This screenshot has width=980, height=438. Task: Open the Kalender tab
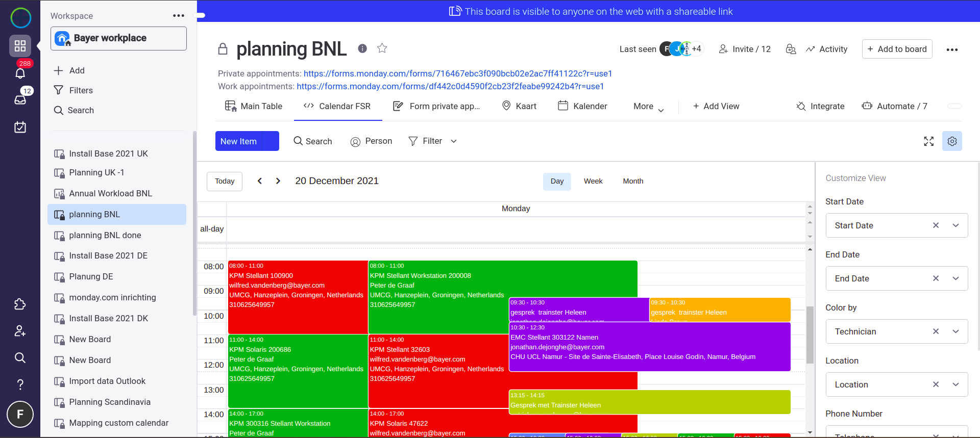pyautogui.click(x=582, y=106)
